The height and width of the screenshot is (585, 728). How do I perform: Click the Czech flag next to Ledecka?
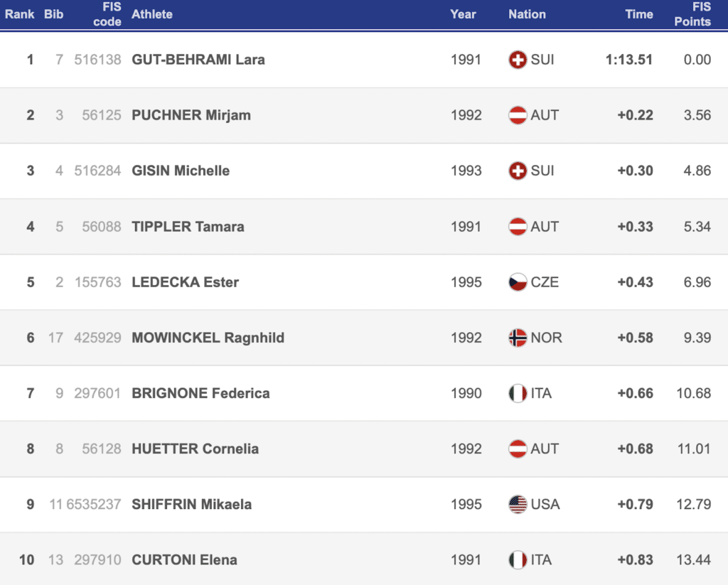coord(518,282)
